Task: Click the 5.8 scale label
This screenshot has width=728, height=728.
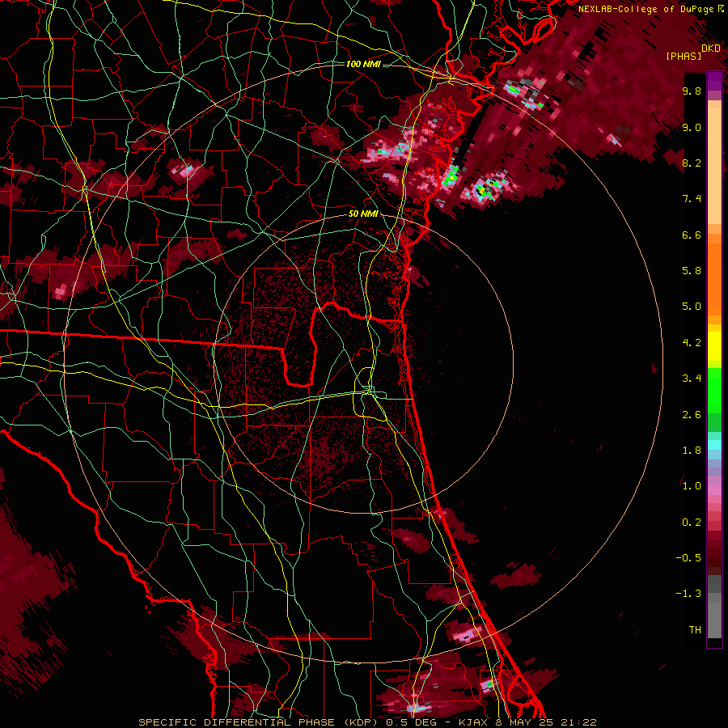Action: point(692,270)
